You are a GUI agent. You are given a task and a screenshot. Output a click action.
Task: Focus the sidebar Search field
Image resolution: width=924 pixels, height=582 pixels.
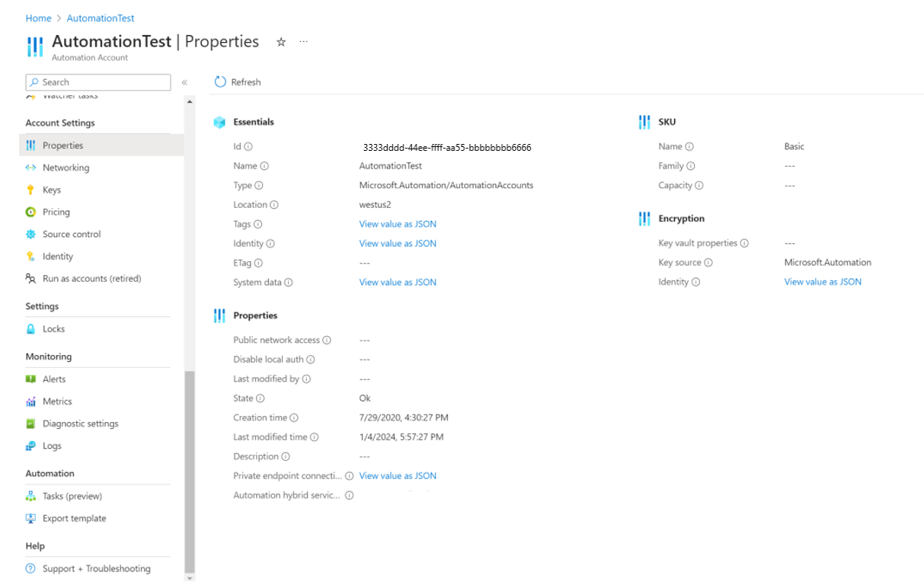(x=98, y=82)
